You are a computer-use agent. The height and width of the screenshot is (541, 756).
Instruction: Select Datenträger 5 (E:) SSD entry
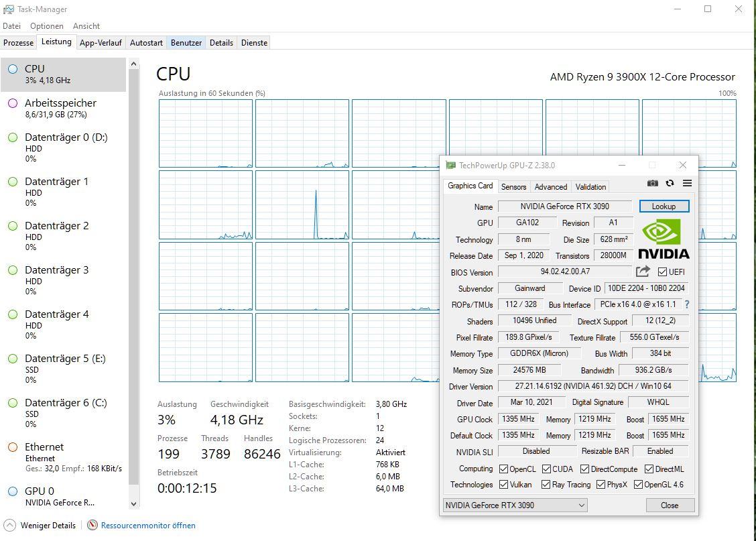click(63, 369)
